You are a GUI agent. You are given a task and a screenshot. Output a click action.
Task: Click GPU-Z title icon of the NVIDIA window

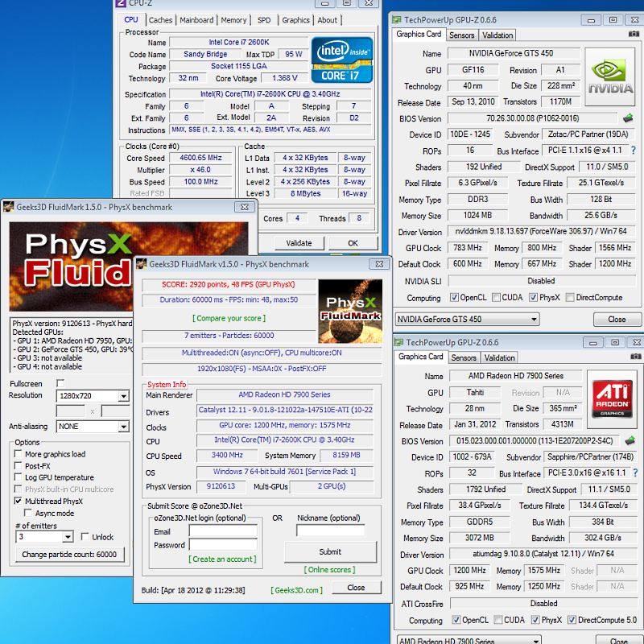(397, 19)
